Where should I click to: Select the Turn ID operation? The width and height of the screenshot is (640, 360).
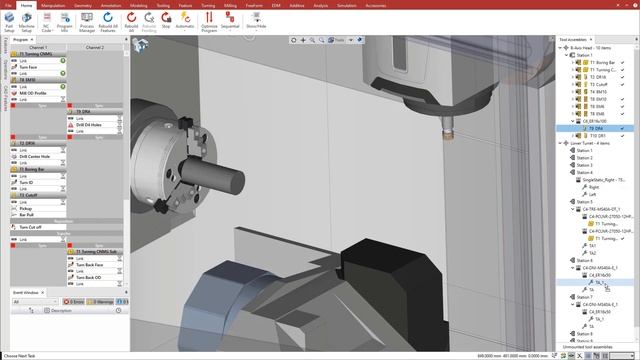click(38, 182)
